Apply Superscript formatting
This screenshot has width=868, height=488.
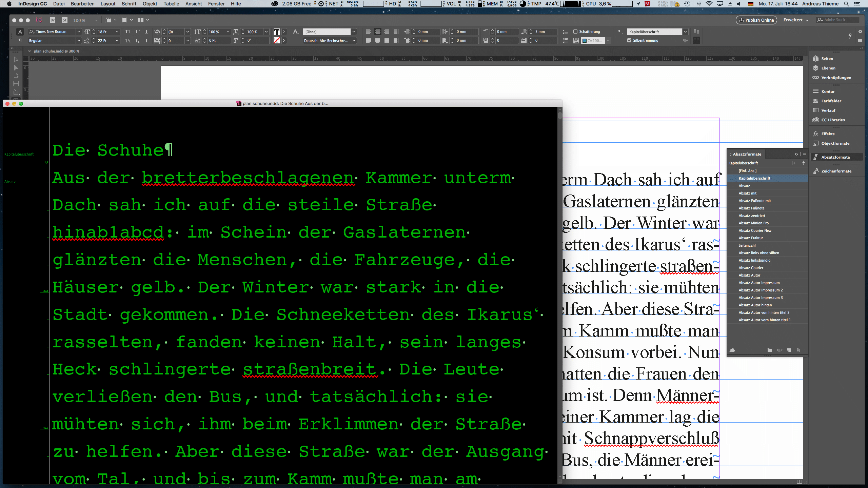(137, 32)
